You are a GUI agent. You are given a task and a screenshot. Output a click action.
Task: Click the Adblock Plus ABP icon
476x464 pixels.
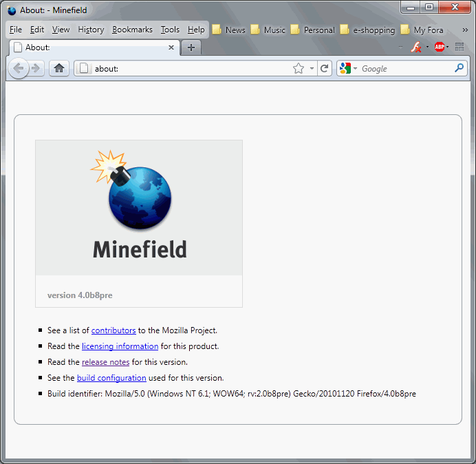click(x=440, y=47)
